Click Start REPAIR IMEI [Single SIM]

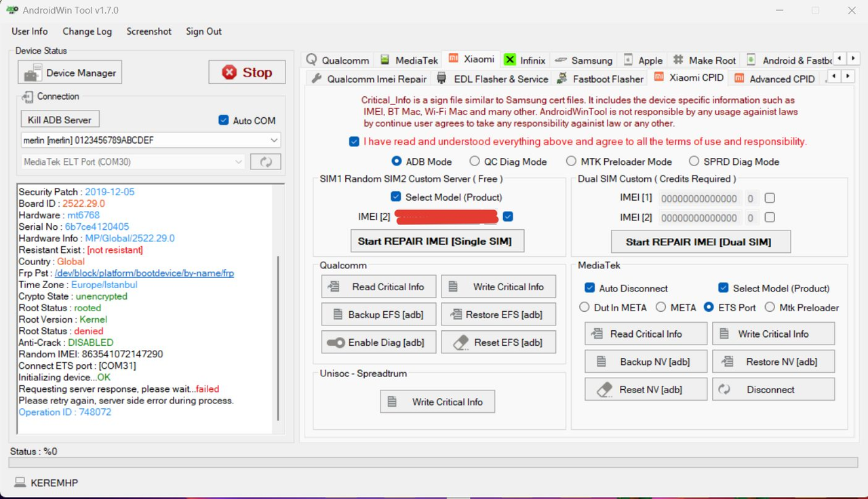point(437,241)
